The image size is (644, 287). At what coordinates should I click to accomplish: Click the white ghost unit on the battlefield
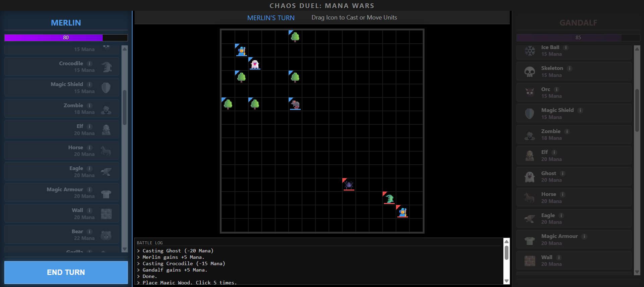[255, 64]
